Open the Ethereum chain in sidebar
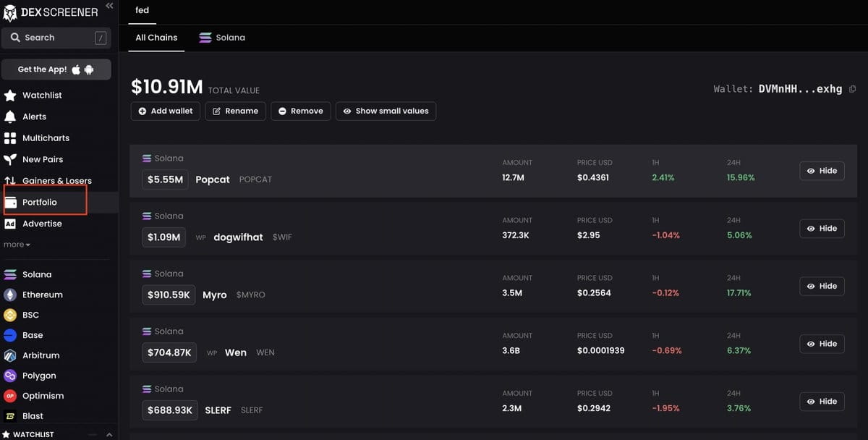This screenshot has height=440, width=868. pyautogui.click(x=42, y=295)
